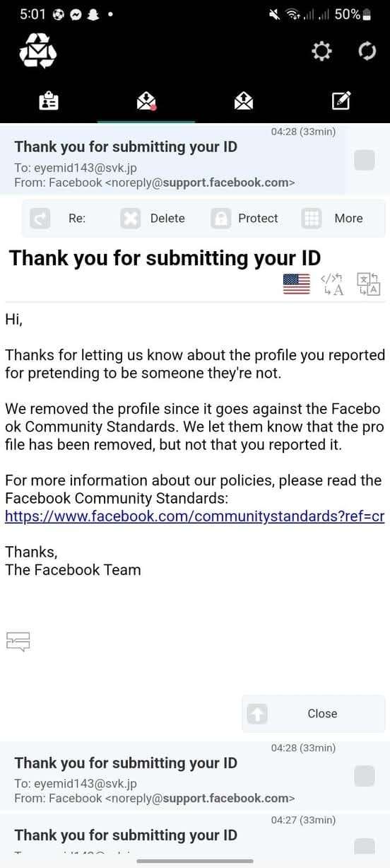
Task: Check the second 04:28 email checkbox
Action: [x=364, y=776]
